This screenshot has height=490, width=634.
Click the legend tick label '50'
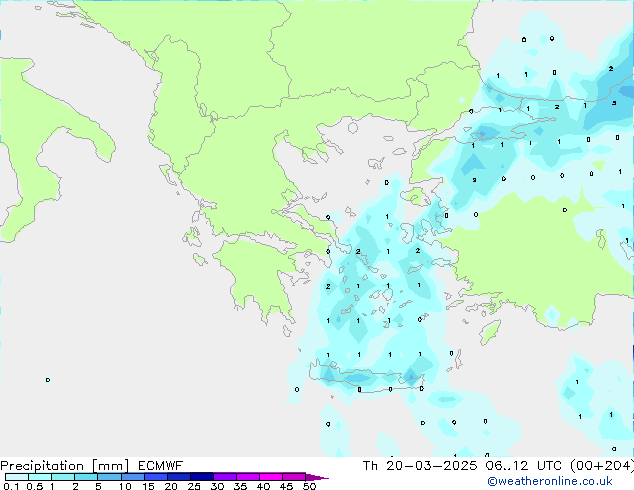point(309,486)
